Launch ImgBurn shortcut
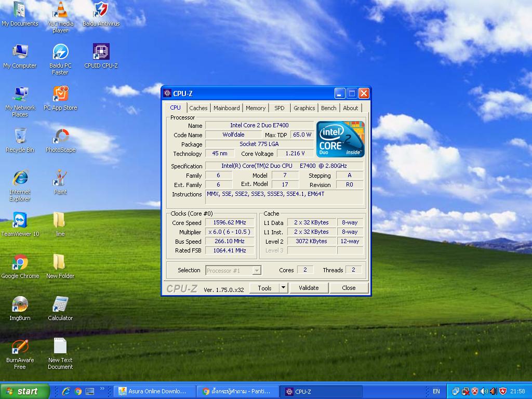This screenshot has height=399, width=532. point(20,309)
